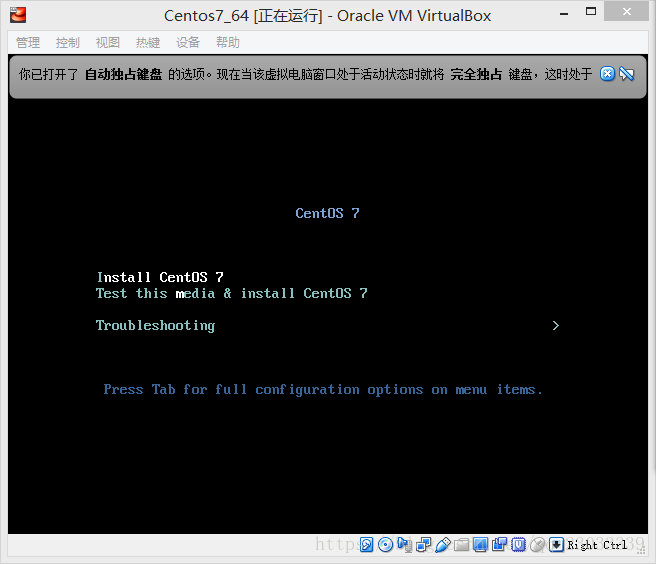Click the mouse integration status icon
656x564 pixels.
pos(537,544)
